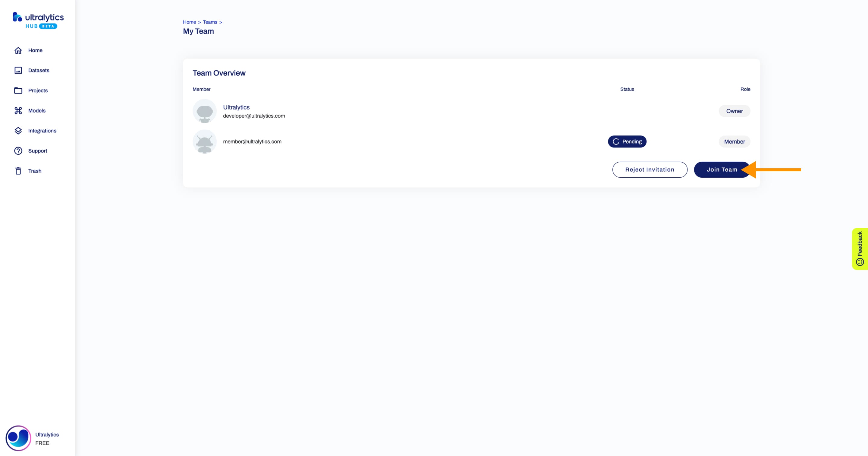The width and height of the screenshot is (868, 456).
Task: Click the Trash icon in sidebar
Action: pyautogui.click(x=18, y=171)
